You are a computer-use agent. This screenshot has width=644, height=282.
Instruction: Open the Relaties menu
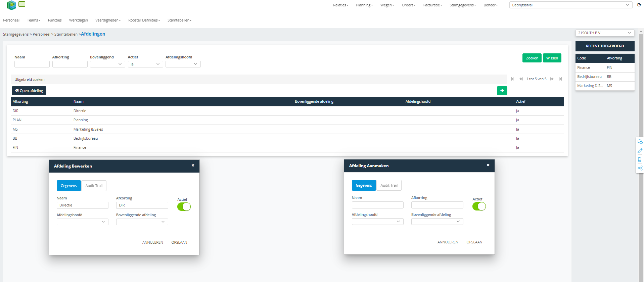tap(340, 5)
